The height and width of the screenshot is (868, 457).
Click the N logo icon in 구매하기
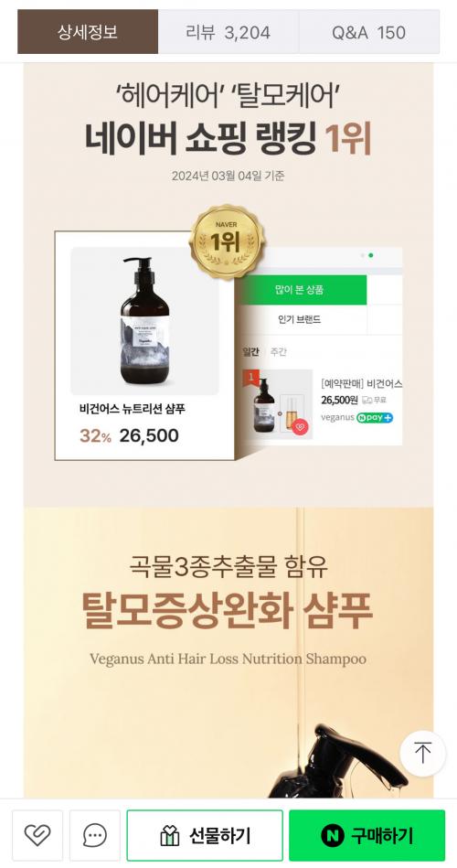(332, 835)
